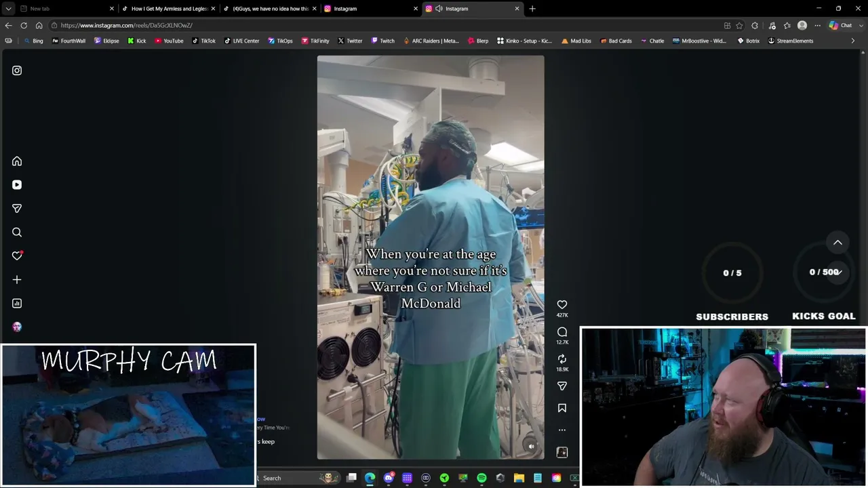Viewport: 868px width, 488px height.
Task: Open the Bing bookmark
Action: pos(33,41)
